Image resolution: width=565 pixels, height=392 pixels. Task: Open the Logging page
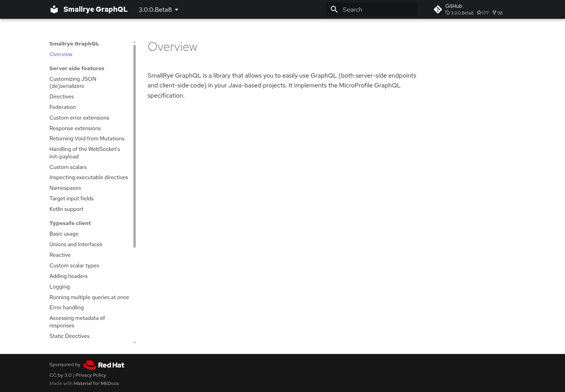[x=60, y=287]
